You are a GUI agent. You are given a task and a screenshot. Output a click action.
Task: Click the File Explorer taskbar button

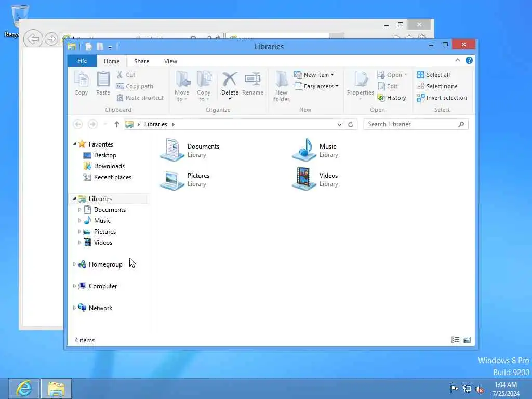(56, 389)
